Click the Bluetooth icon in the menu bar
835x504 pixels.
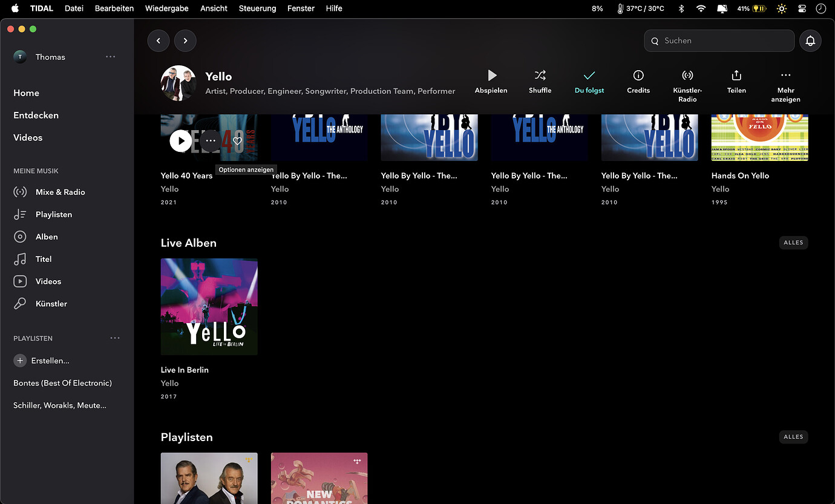(x=681, y=8)
